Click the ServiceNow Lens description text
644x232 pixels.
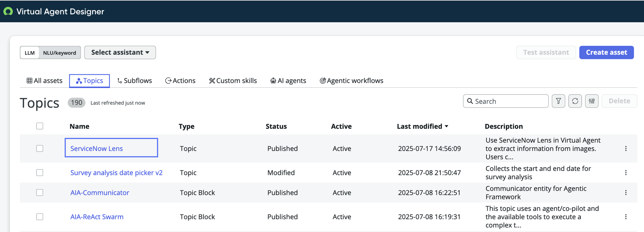[x=543, y=149]
